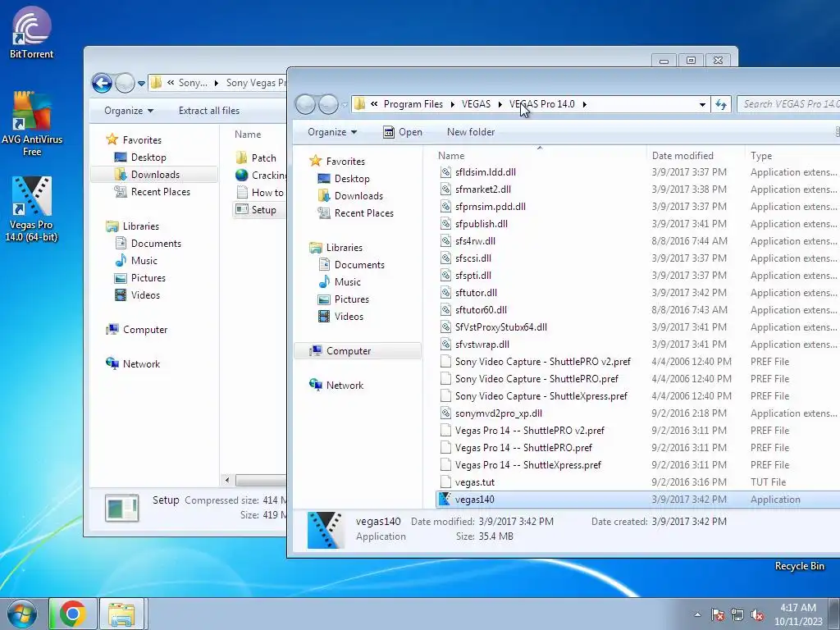Screen dimensions: 840x630
Task: Expand arrow after VEGAS Pro 14.0 breadcrumb
Action: 584,104
